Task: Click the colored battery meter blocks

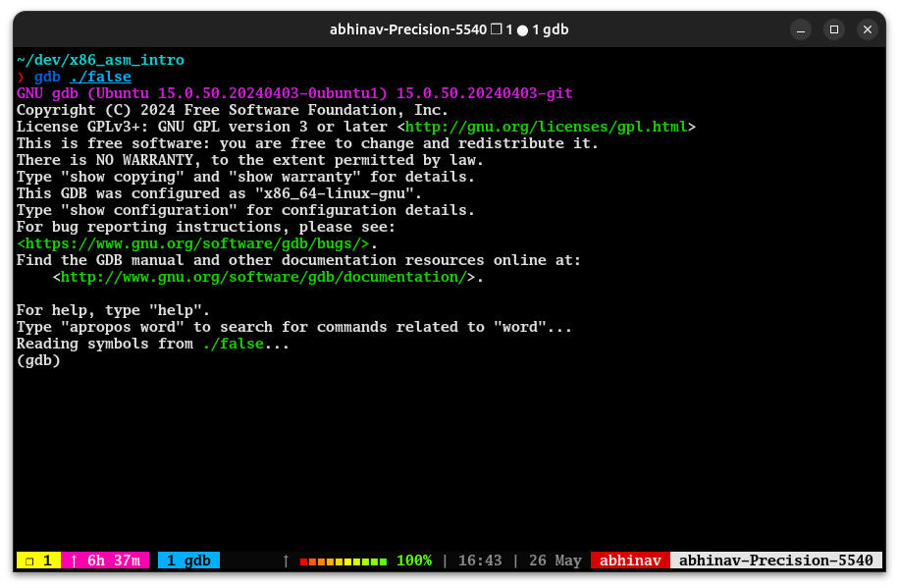Action: pyautogui.click(x=343, y=561)
